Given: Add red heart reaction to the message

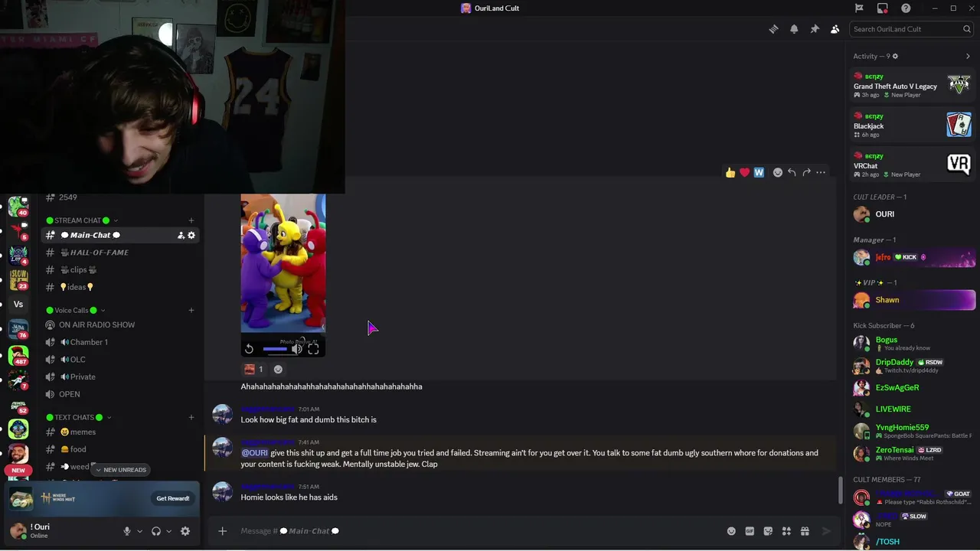Looking at the screenshot, I should click(744, 173).
